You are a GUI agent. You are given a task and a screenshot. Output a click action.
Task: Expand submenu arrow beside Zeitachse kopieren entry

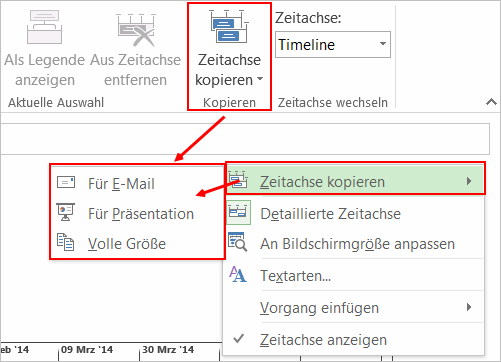click(469, 181)
